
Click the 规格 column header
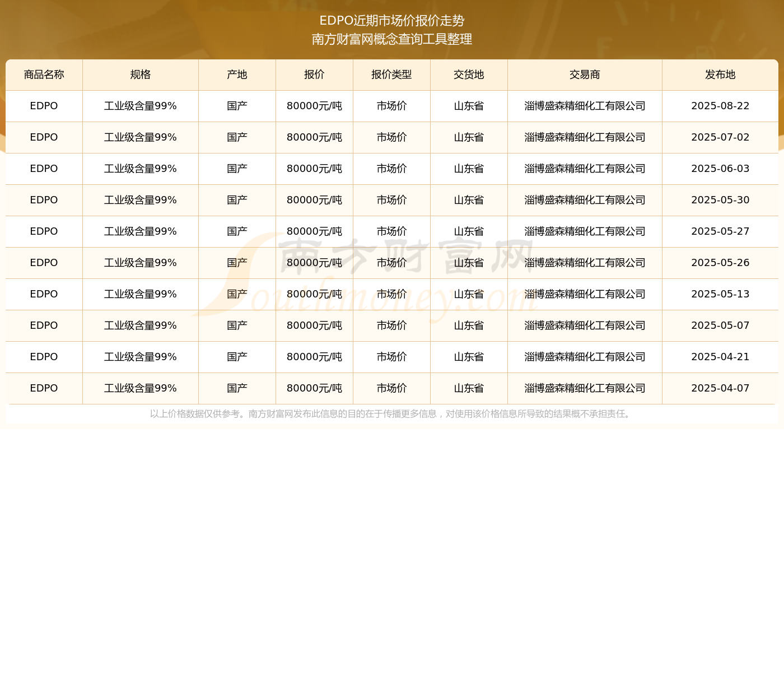[x=141, y=75]
